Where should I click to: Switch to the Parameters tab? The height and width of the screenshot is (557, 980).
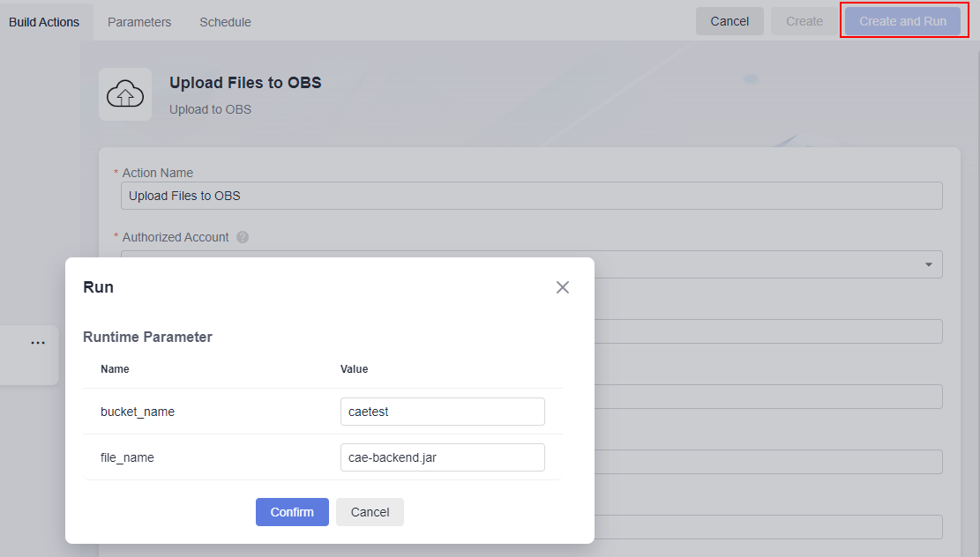tap(139, 22)
